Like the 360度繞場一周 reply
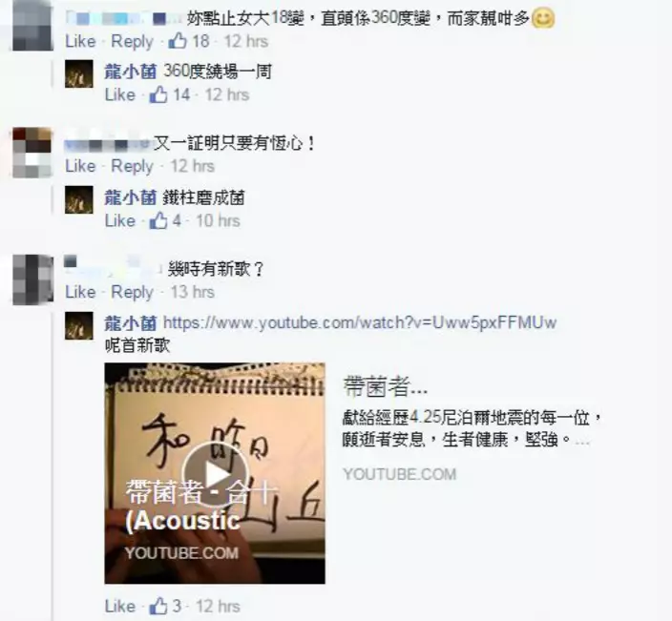The height and width of the screenshot is (621, 672). click(120, 94)
